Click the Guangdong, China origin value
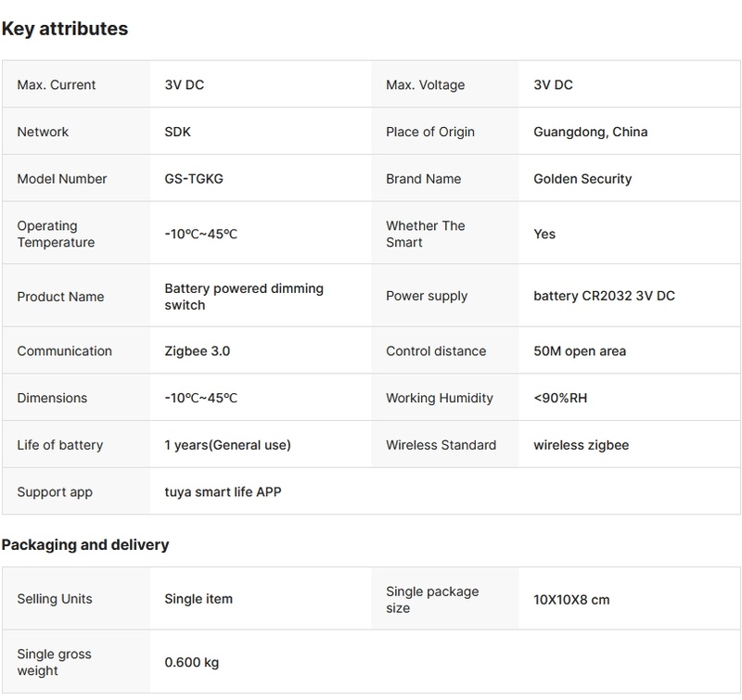This screenshot has height=700, width=742. click(x=590, y=132)
